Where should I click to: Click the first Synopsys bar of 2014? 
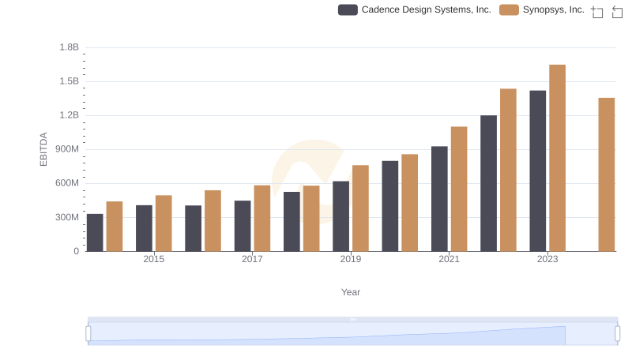(x=115, y=227)
